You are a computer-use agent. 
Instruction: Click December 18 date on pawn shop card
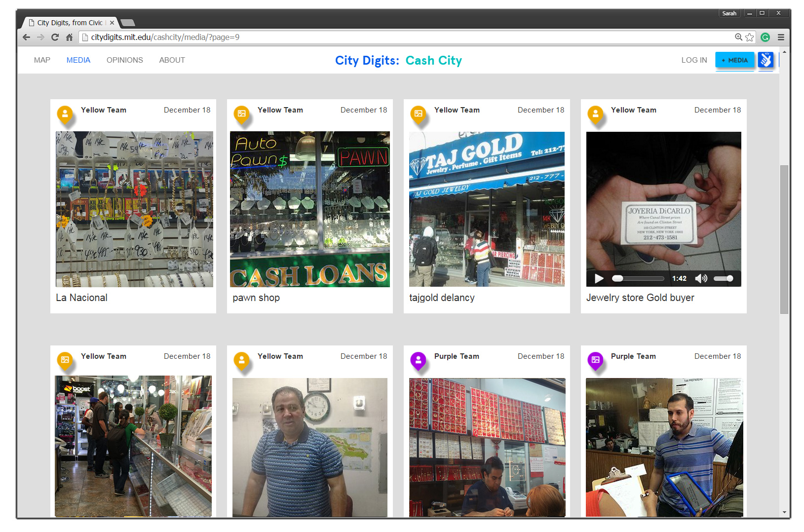[364, 110]
